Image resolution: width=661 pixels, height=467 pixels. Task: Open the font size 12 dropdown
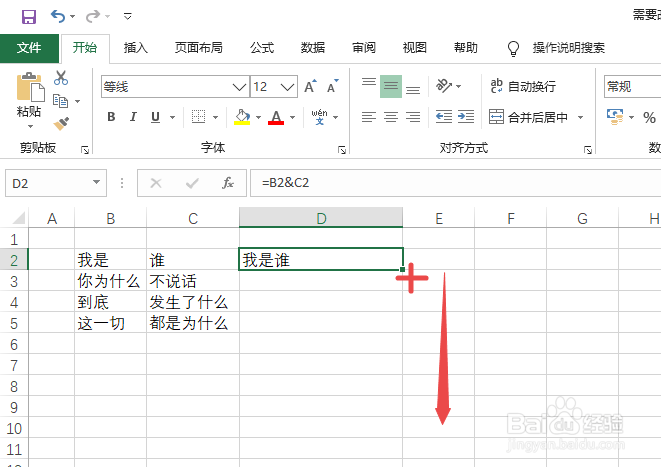pyautogui.click(x=288, y=87)
